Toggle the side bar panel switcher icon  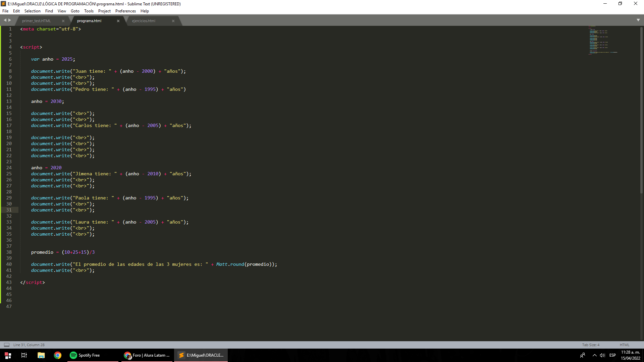(x=7, y=345)
